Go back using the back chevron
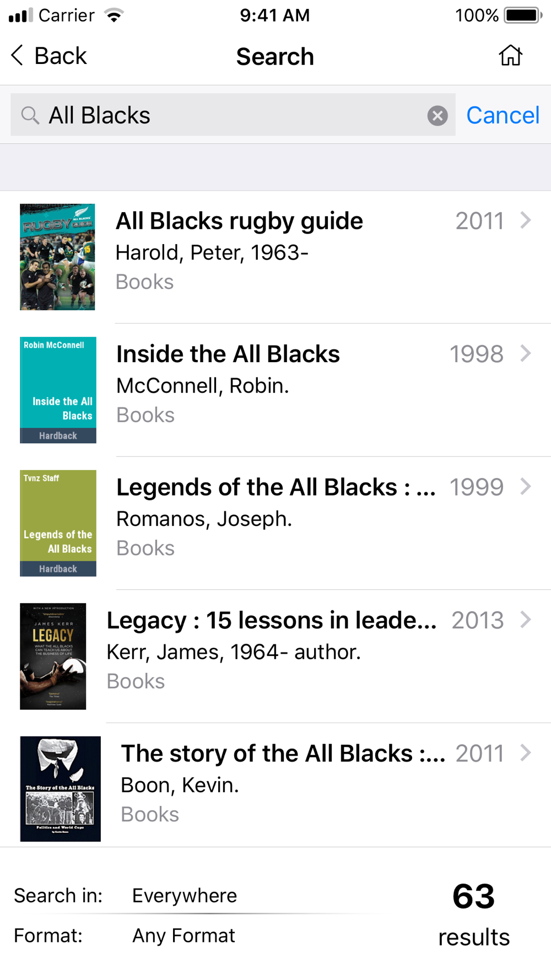This screenshot has width=551, height=980. tap(18, 56)
